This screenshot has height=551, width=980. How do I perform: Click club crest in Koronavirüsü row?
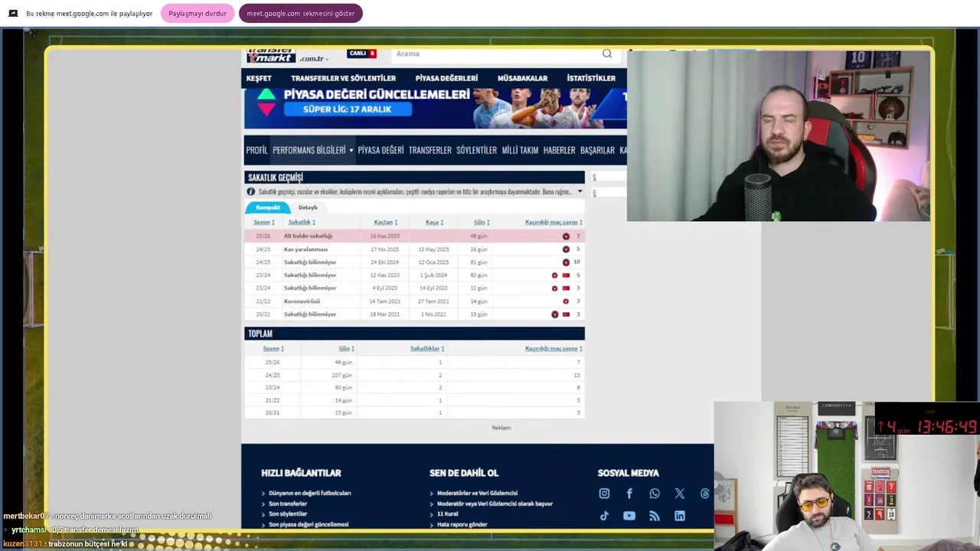point(566,302)
